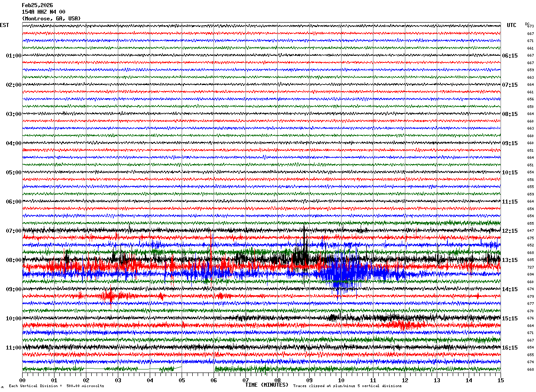Click the DC value 727
This screenshot has height=392, width=536.
pyautogui.click(x=530, y=267)
